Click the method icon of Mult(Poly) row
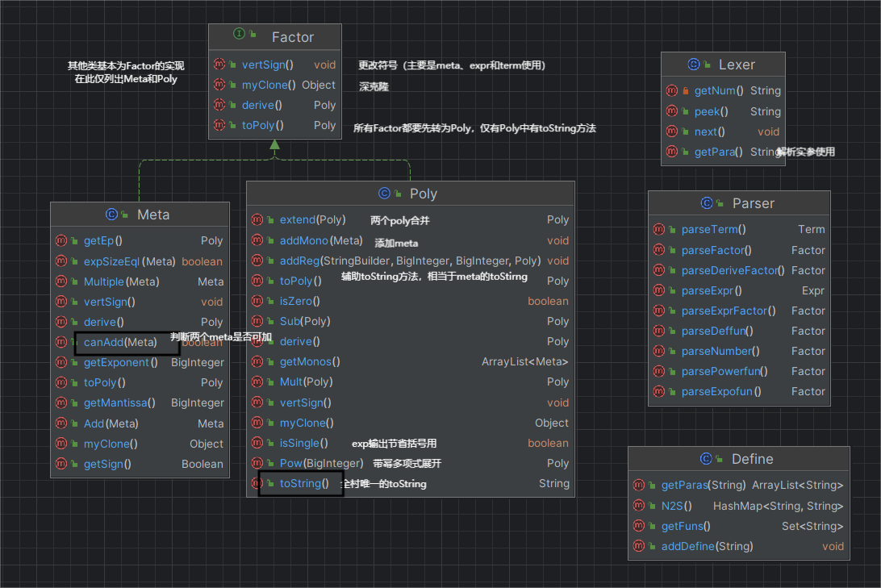Image resolution: width=881 pixels, height=588 pixels. pyautogui.click(x=257, y=382)
